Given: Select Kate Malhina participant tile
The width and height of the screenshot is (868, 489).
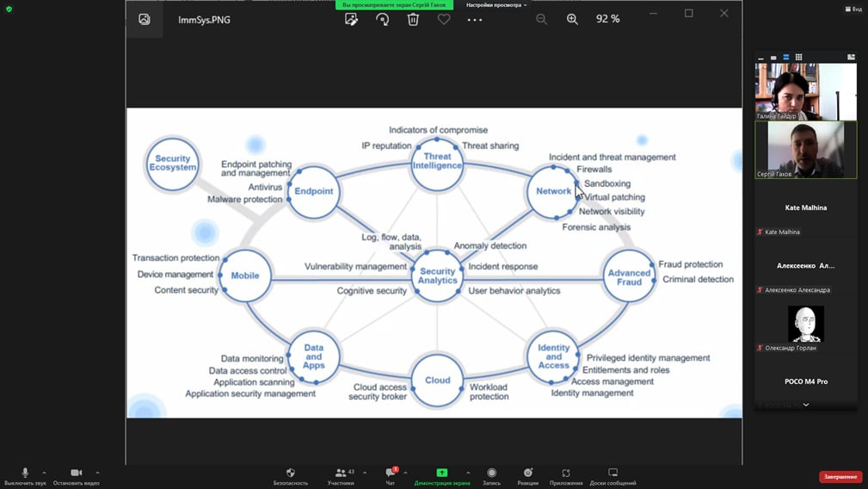Looking at the screenshot, I should pyautogui.click(x=805, y=207).
